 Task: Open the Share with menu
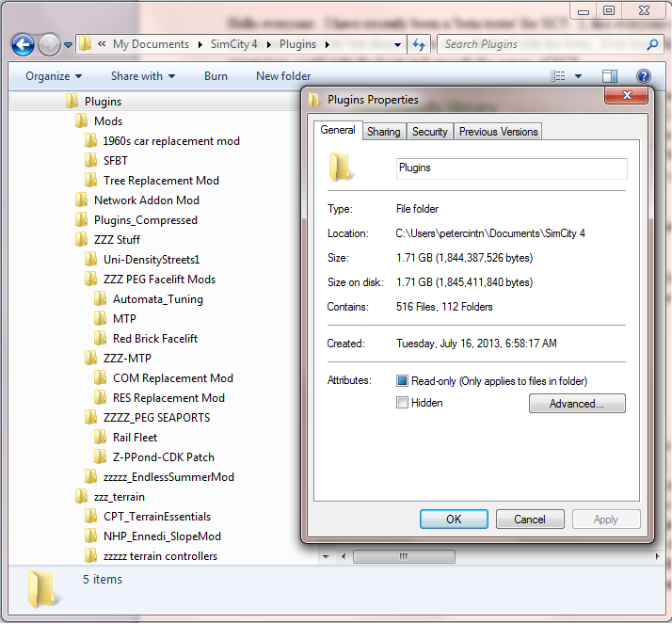[x=143, y=76]
